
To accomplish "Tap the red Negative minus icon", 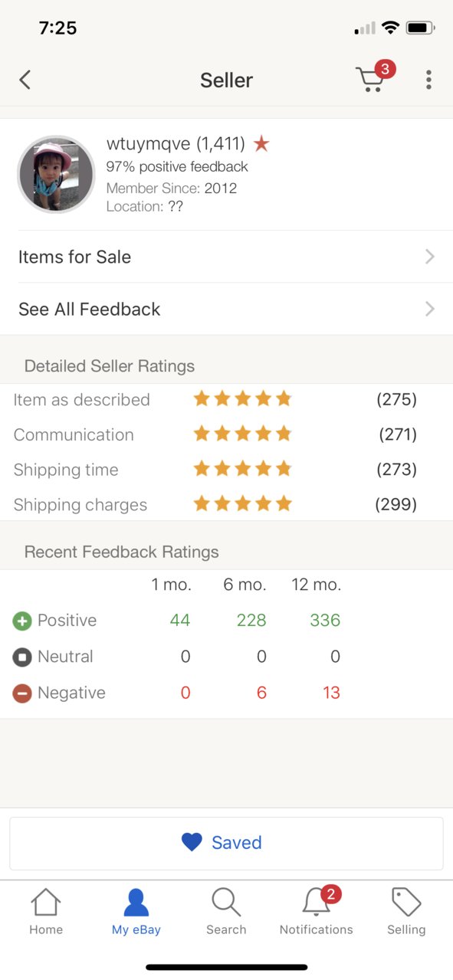I will pos(22,693).
